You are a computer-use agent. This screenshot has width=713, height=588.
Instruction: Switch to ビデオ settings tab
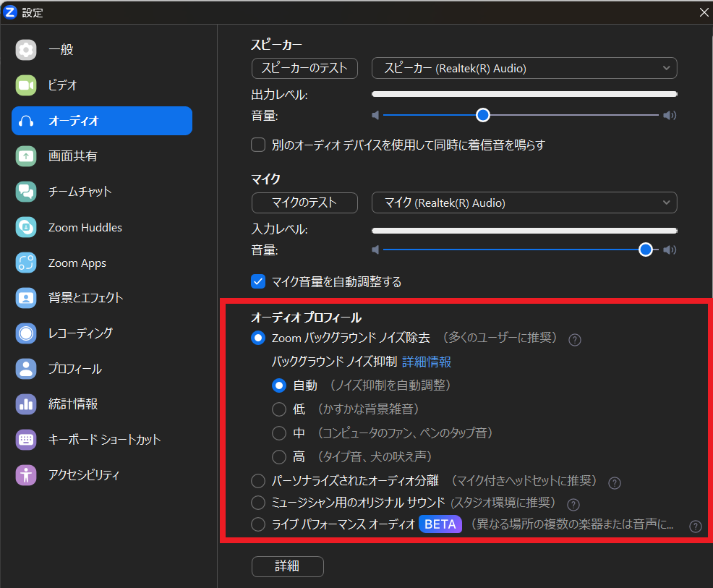(102, 85)
